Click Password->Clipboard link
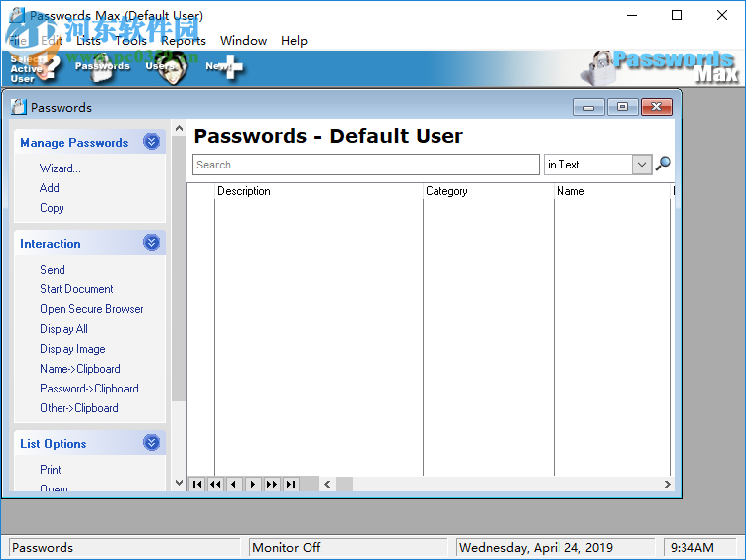Screen dimensions: 746x560 click(x=89, y=389)
